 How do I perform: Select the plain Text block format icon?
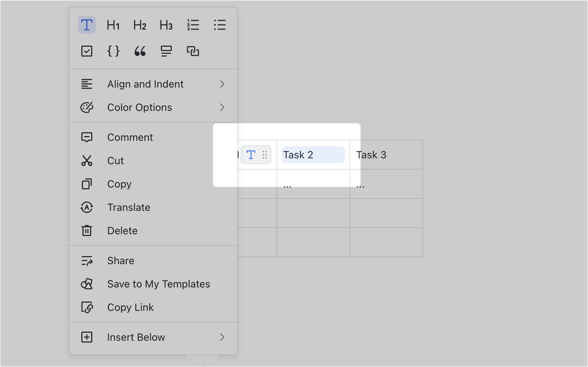(87, 25)
